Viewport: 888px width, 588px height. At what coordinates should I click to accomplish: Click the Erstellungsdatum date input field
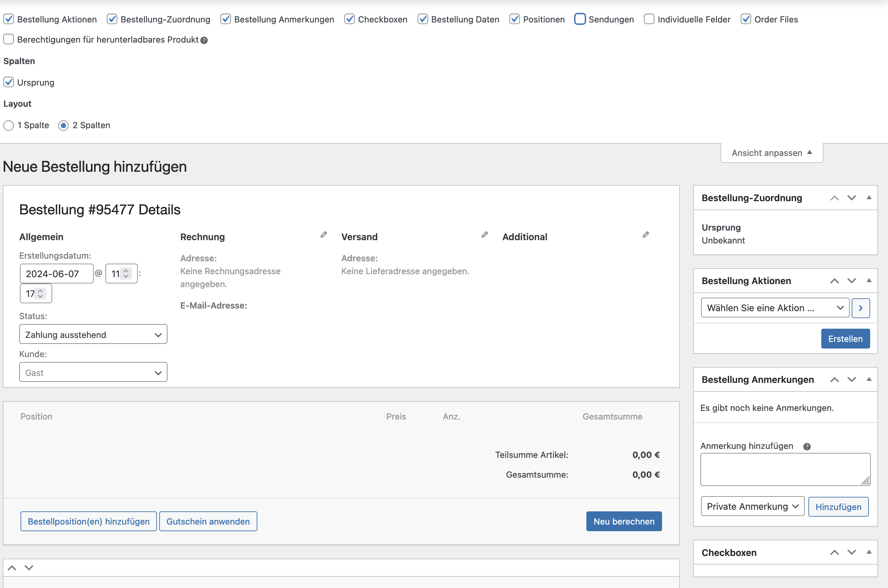pyautogui.click(x=56, y=274)
